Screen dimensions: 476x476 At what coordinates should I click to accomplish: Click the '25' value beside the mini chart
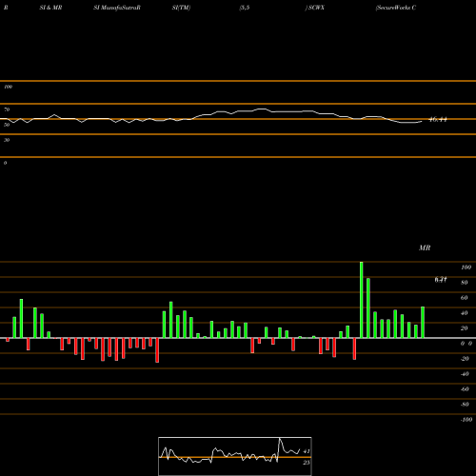pos(307,463)
